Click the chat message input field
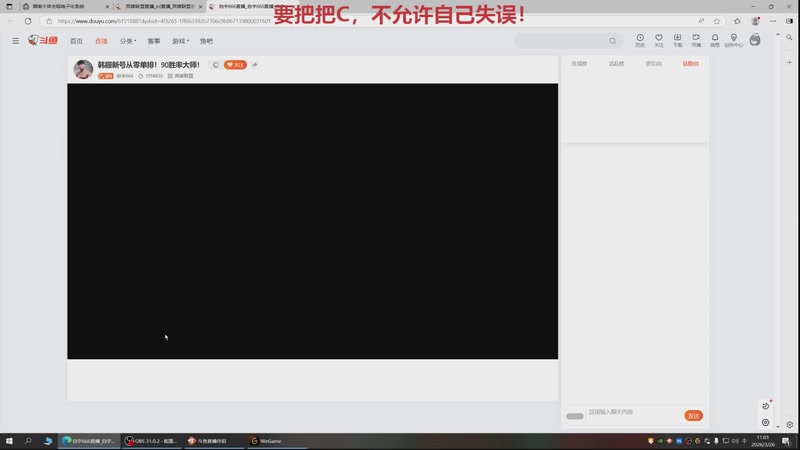The width and height of the screenshot is (800, 450). [x=634, y=412]
